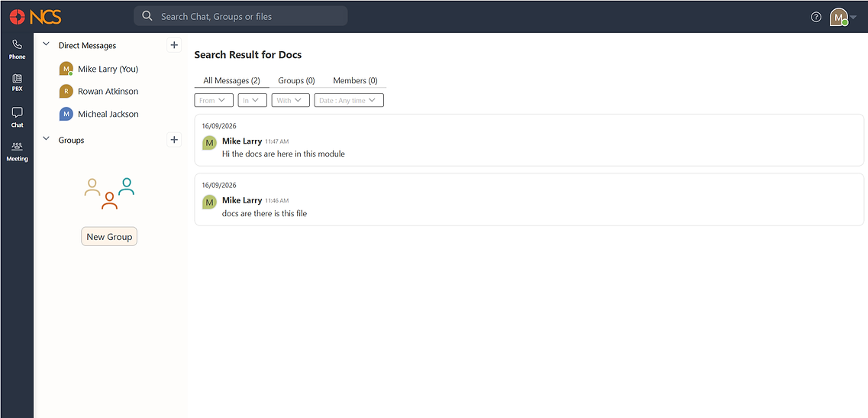Click the Search Result for Docs heading
Viewport: 868px width, 418px height.
tap(248, 55)
